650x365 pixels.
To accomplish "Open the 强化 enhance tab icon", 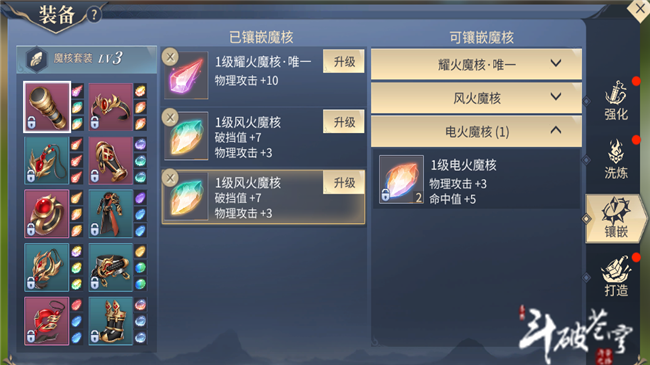I will pos(616,101).
